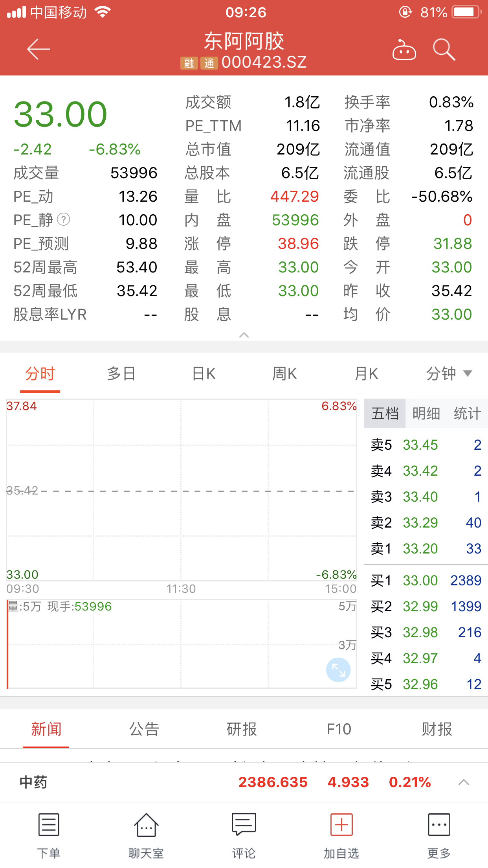Tap the 买1 price 33.00 row
The width and height of the screenshot is (488, 868).
pos(426,581)
